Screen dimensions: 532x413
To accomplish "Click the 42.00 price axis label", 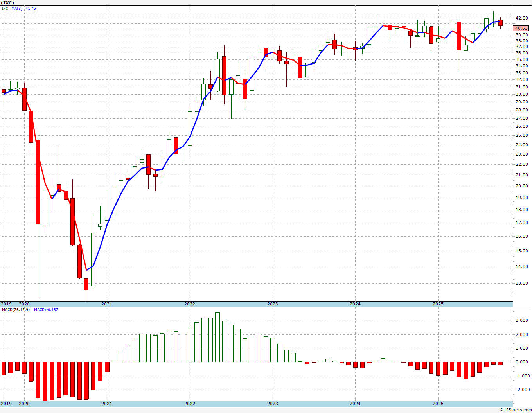I will 522,18.
